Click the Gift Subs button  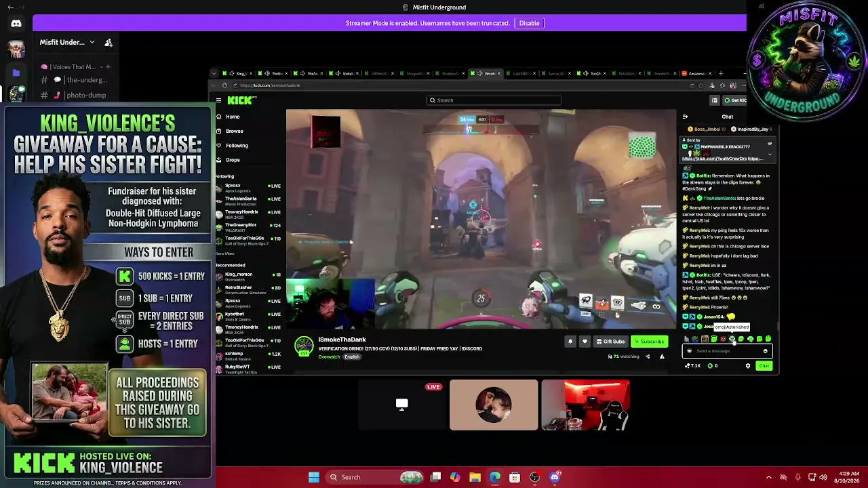610,342
